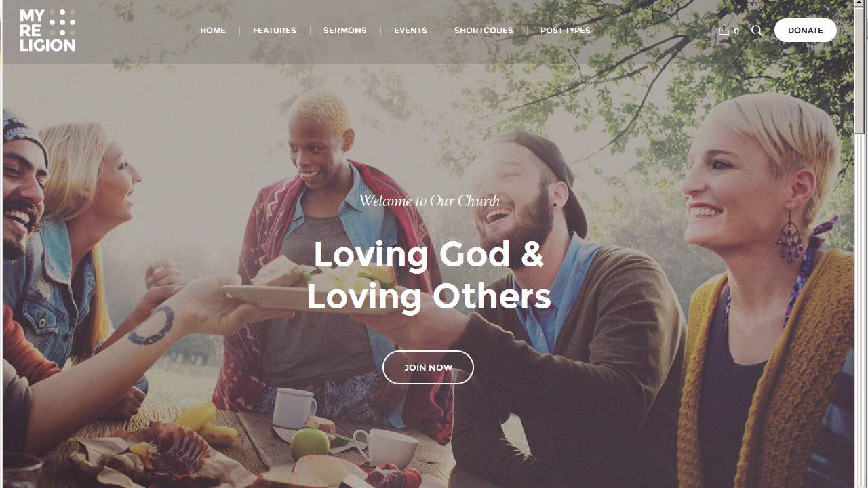Open the Home menu item

point(213,30)
